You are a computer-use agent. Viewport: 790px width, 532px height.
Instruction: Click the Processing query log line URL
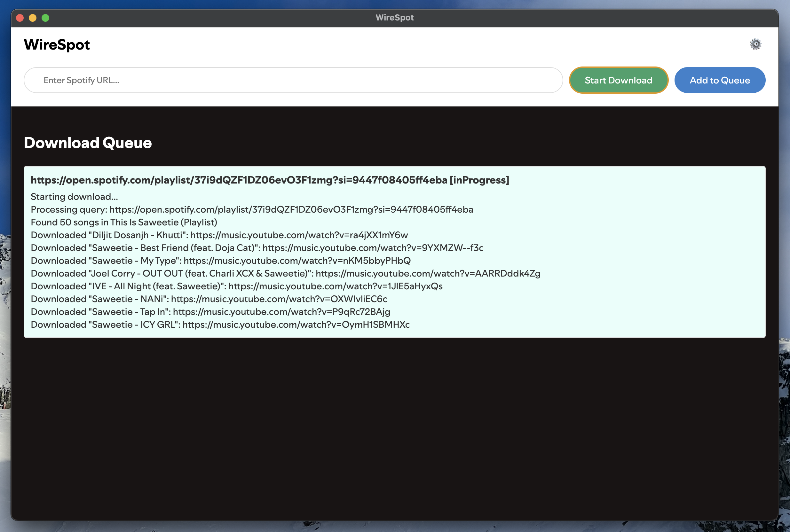click(x=291, y=210)
